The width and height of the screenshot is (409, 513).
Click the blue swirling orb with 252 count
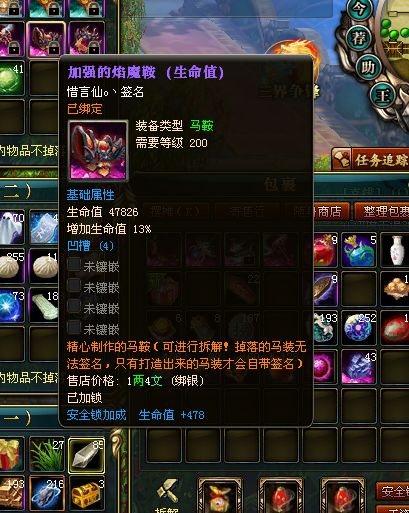coord(358,328)
